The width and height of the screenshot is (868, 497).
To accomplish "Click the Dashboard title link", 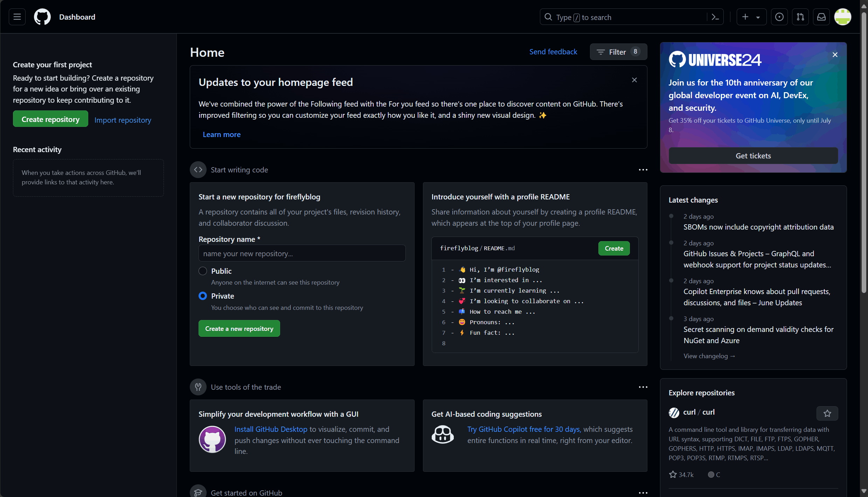I will 77,17.
